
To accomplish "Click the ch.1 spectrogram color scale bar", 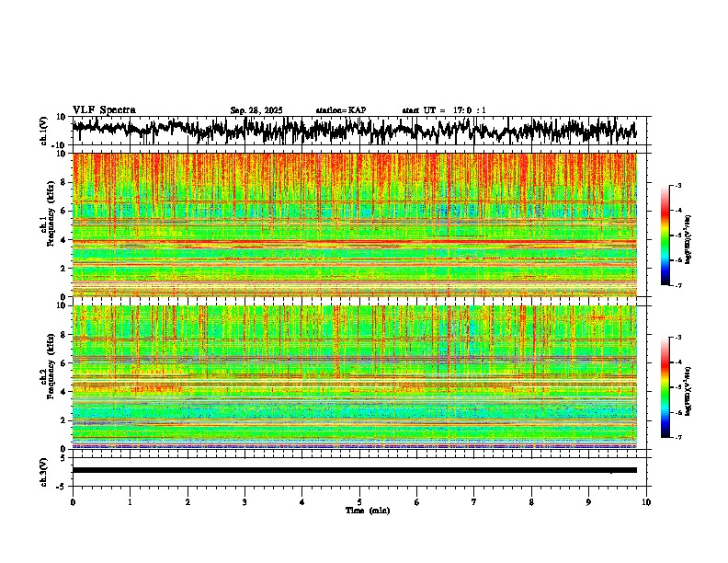I will click(x=665, y=236).
